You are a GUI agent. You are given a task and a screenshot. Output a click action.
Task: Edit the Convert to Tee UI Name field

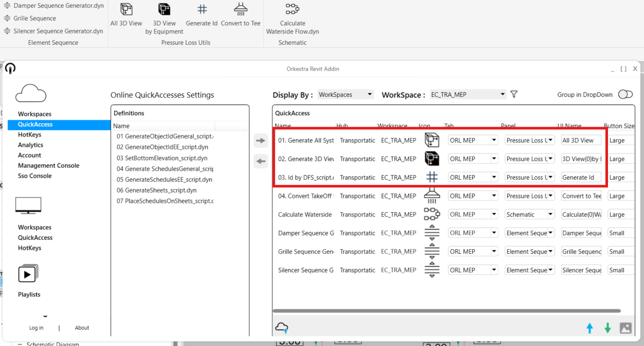[581, 196]
